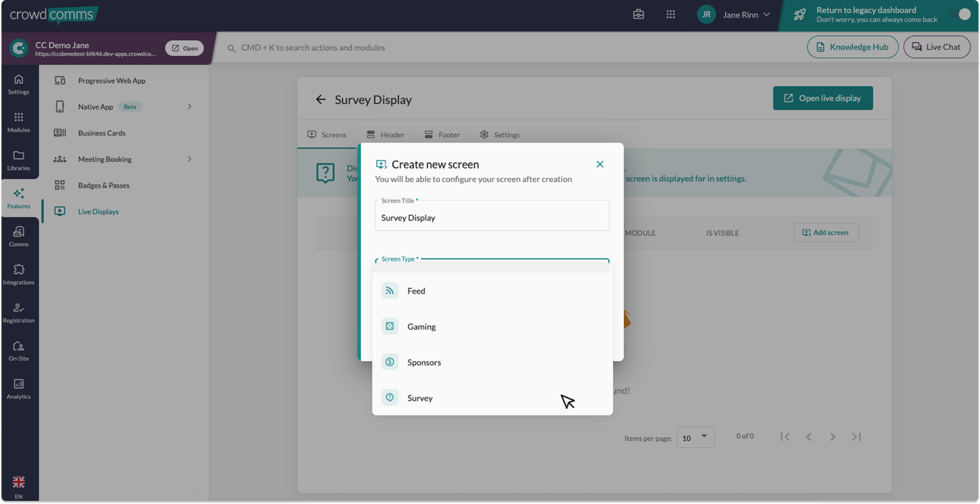
Task: Open the Live Displays feature in sidebar
Action: pos(98,211)
